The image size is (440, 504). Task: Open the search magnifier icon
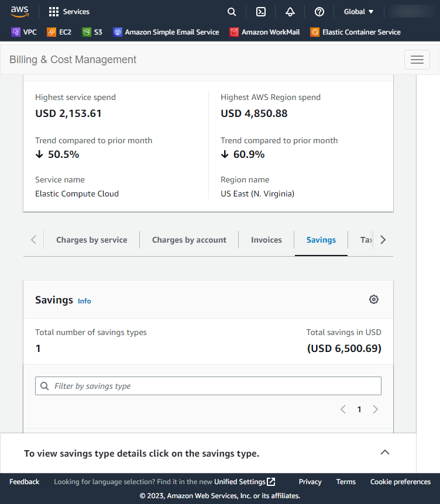[x=231, y=11]
